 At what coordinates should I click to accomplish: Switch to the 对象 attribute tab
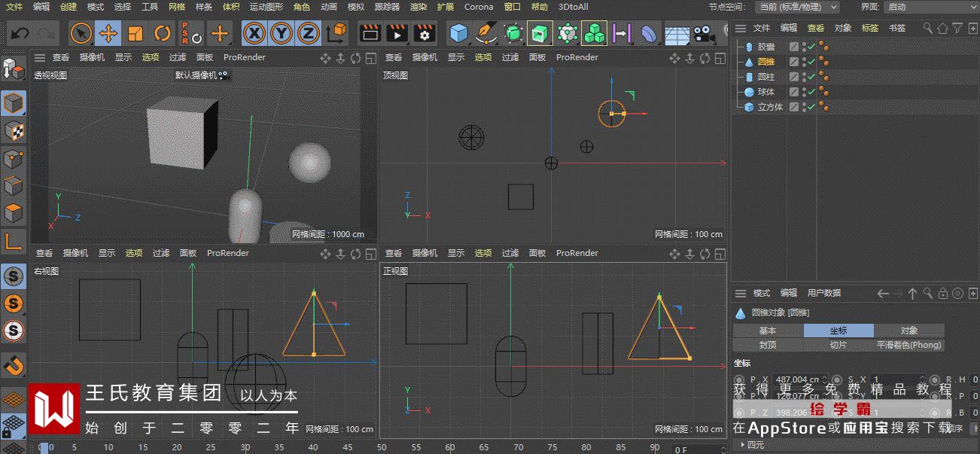pos(909,331)
